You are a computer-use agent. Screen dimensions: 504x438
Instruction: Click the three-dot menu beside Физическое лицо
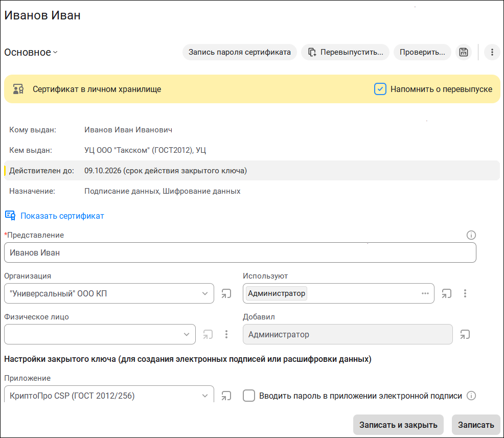pos(226,334)
